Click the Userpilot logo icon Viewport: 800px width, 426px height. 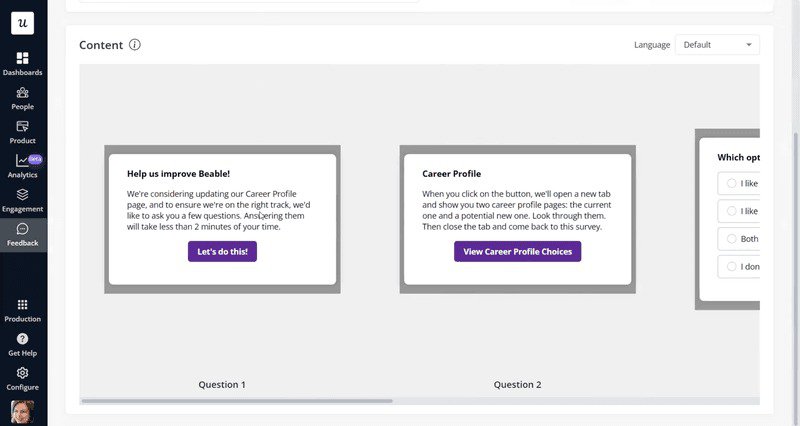pyautogui.click(x=22, y=23)
